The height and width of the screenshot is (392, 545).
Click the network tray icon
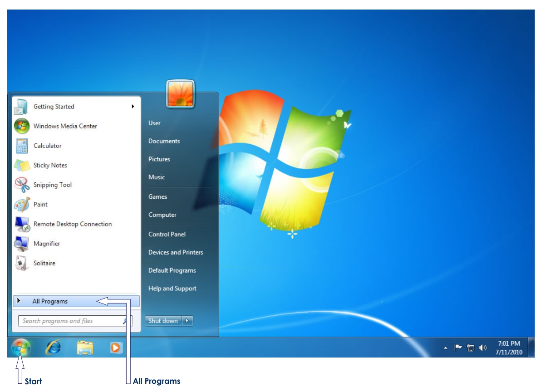pyautogui.click(x=471, y=348)
